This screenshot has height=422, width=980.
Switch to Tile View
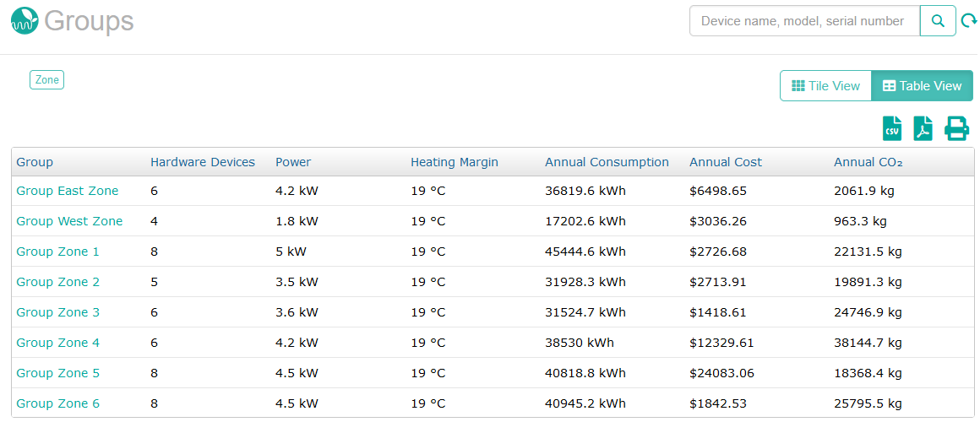click(825, 86)
